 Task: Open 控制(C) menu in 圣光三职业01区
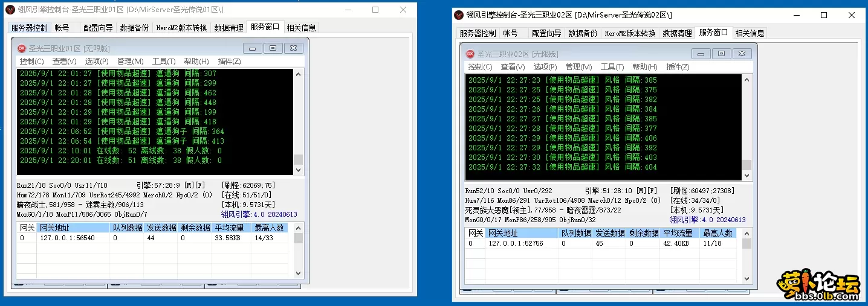pyautogui.click(x=32, y=62)
